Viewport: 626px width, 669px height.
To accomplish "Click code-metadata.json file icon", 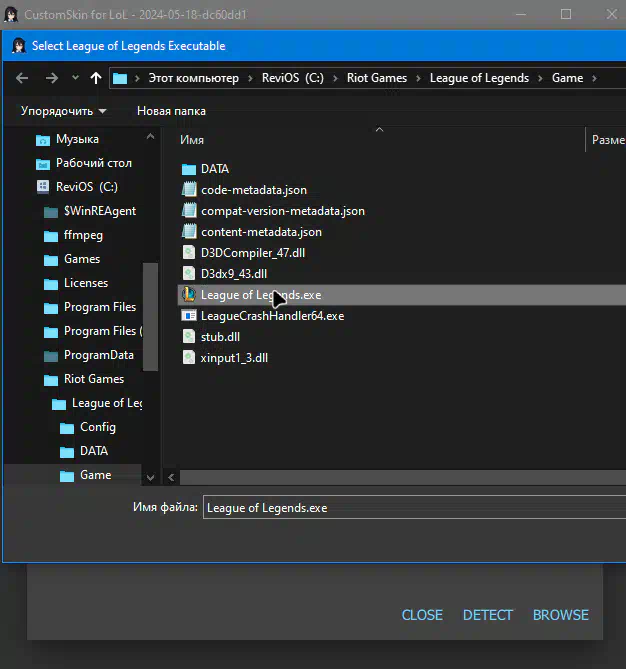I will [x=189, y=189].
